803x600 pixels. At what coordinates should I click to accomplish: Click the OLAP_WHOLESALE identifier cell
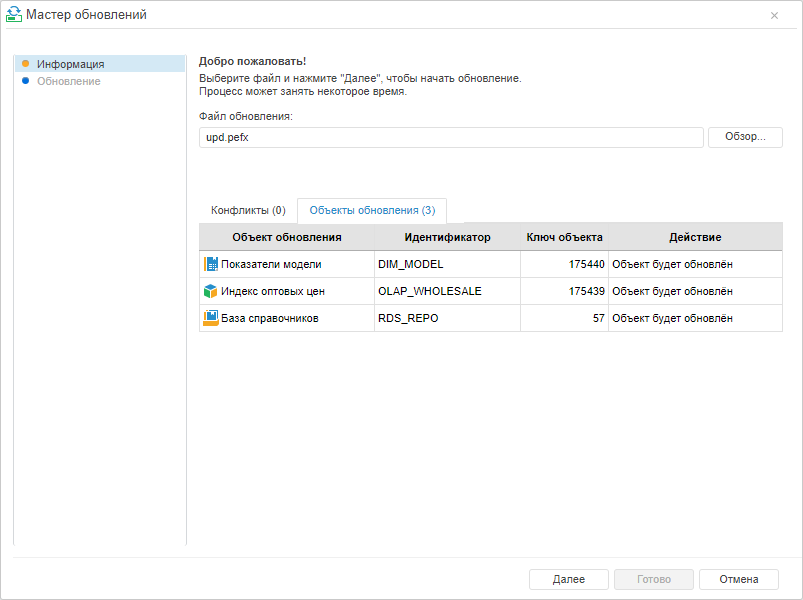click(x=448, y=291)
